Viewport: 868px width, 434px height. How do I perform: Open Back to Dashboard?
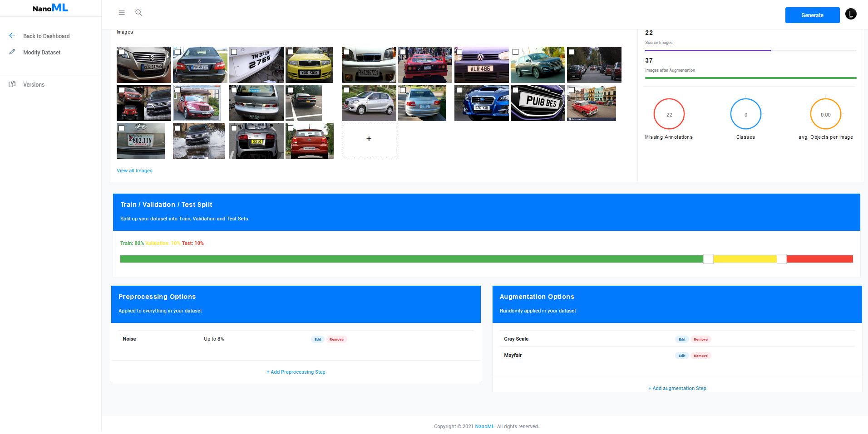(x=46, y=36)
